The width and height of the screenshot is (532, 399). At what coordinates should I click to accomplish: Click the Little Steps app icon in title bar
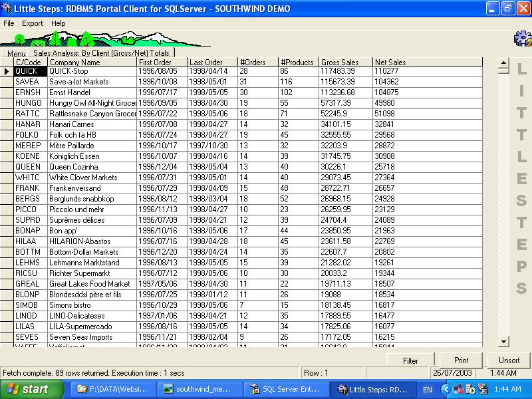pyautogui.click(x=6, y=8)
